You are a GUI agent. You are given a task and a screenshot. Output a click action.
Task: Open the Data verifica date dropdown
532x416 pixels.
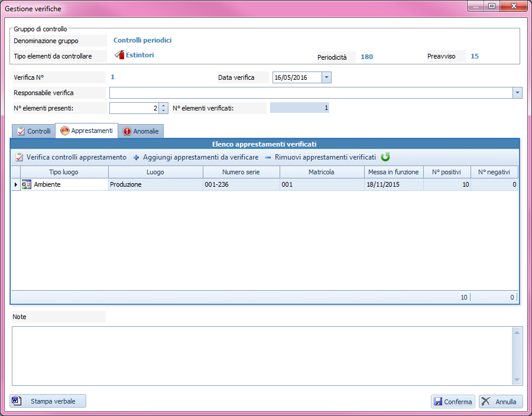point(326,77)
